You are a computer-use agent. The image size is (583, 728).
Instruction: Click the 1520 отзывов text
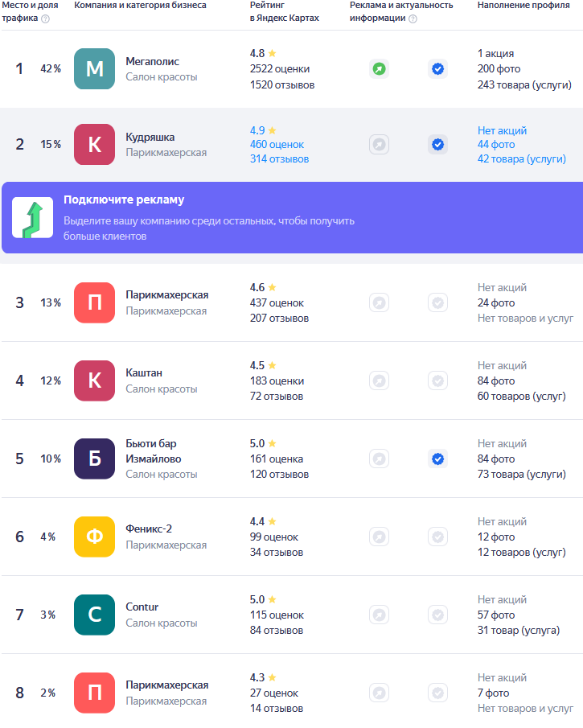point(282,85)
